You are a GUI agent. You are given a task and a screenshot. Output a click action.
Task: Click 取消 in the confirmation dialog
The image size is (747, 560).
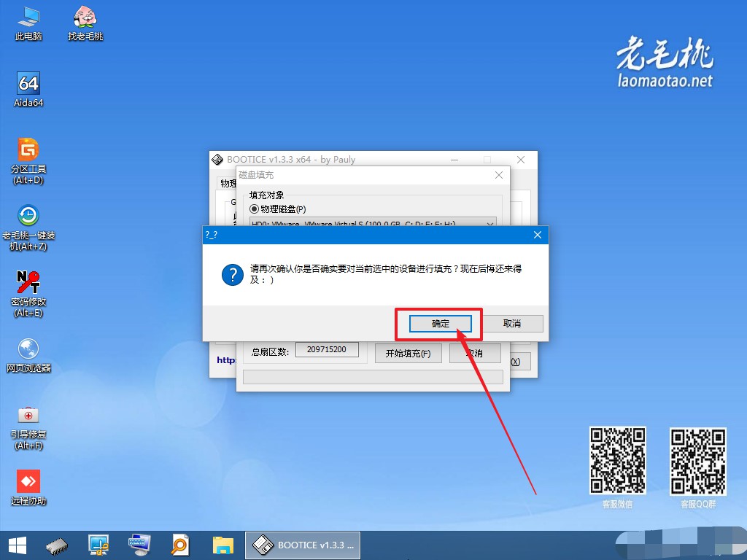pos(512,324)
